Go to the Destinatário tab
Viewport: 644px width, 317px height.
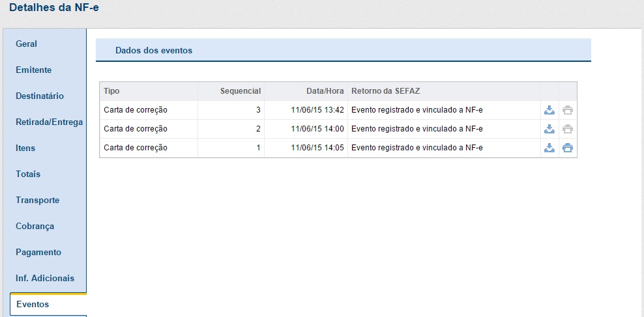[x=40, y=96]
